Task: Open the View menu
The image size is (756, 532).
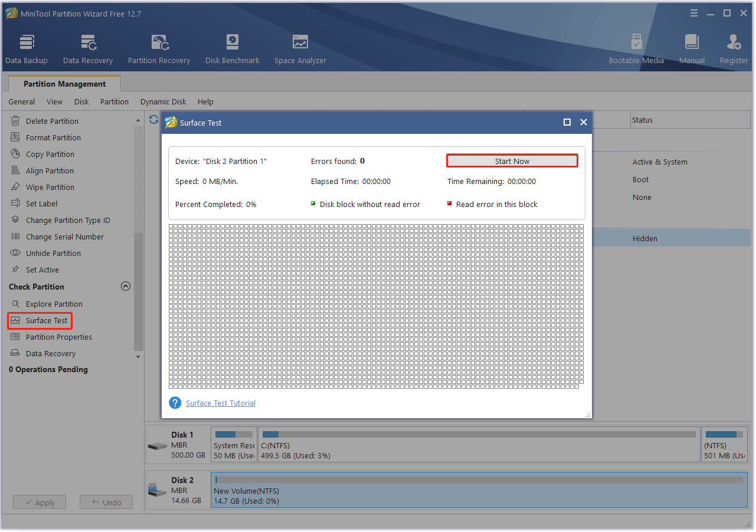Action: click(55, 101)
